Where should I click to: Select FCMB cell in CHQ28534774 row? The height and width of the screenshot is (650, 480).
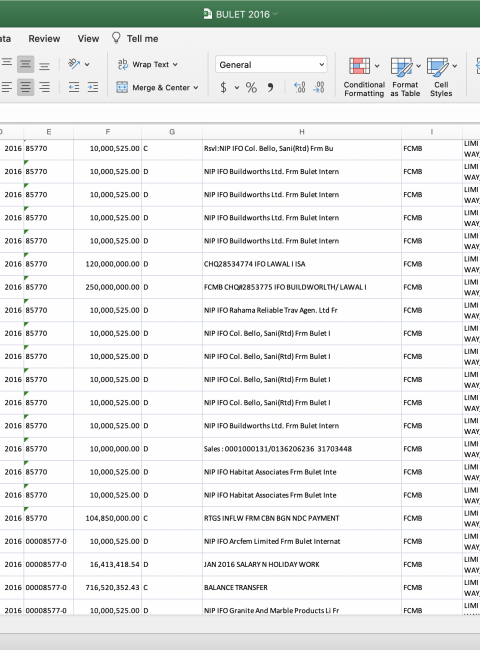[432, 264]
